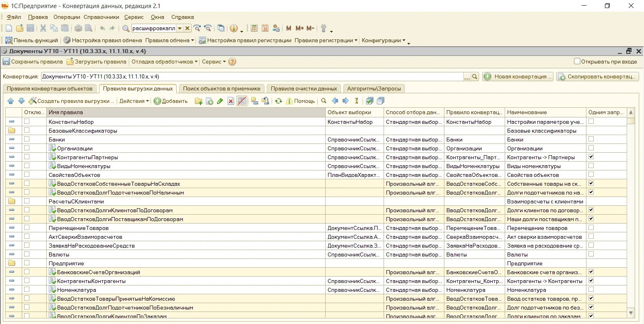Open the Calculator icon
644x324 pixels.
(x=254, y=28)
